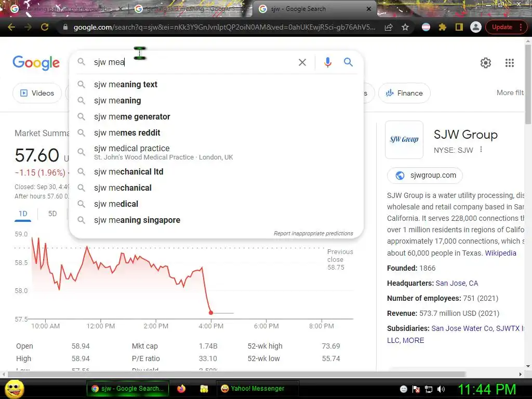Click the vertical page scrollbar

tap(528, 85)
